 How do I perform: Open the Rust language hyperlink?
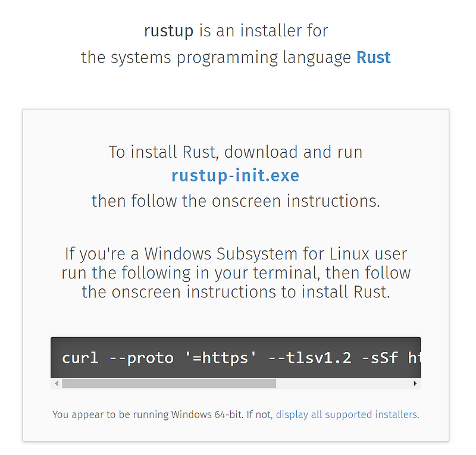[x=374, y=57]
